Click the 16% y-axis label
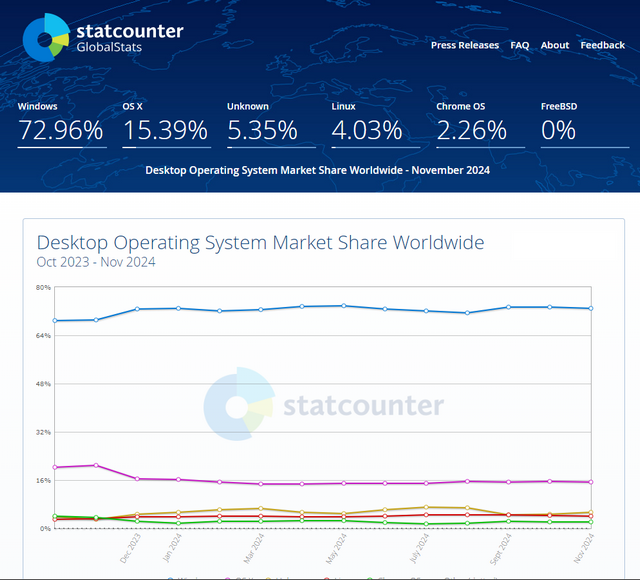The width and height of the screenshot is (640, 580). 43,480
